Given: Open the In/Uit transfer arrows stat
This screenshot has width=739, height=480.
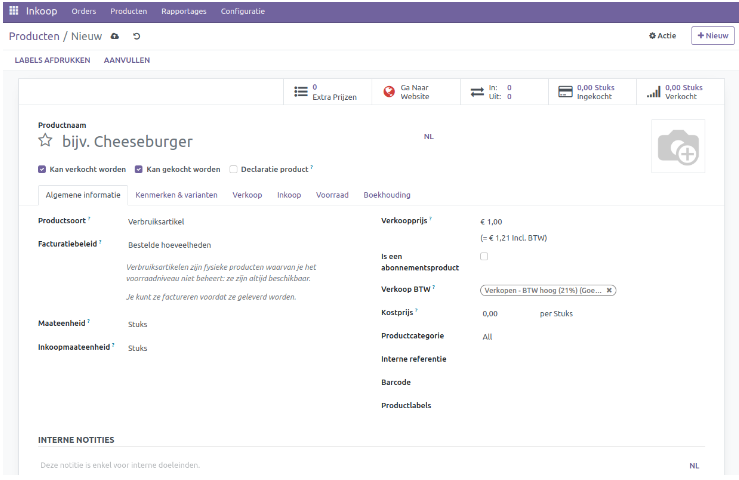Looking at the screenshot, I should pos(477,92).
